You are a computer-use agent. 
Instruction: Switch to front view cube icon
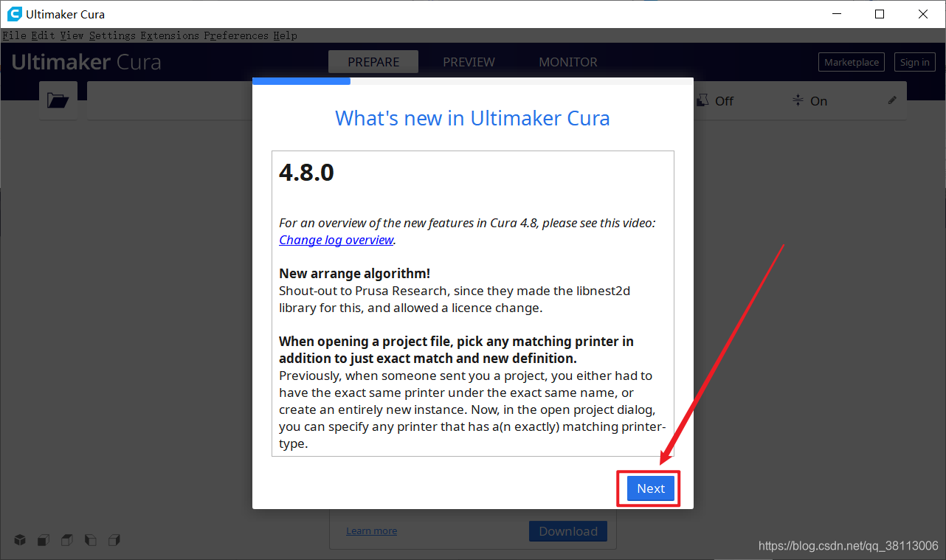click(x=44, y=540)
